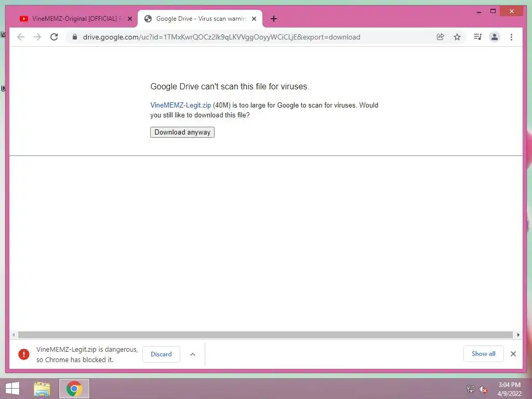Bookmark this tab with the star icon
The width and height of the screenshot is (532, 399).
[457, 37]
